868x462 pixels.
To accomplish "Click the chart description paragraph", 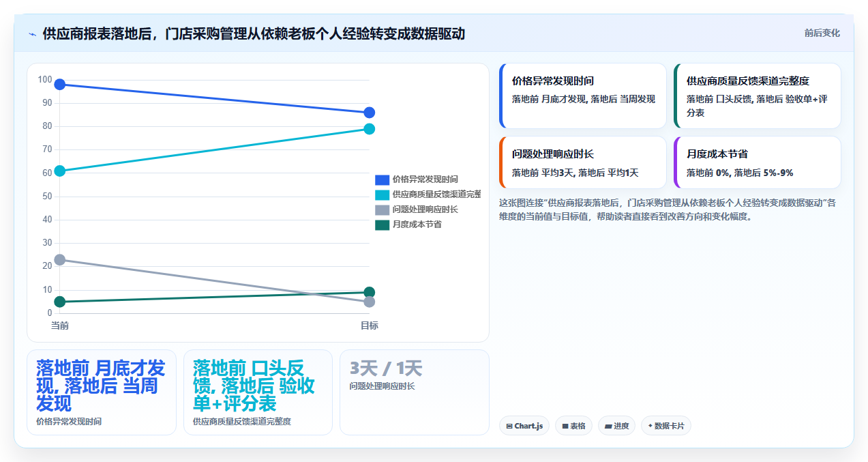I will 668,210.
